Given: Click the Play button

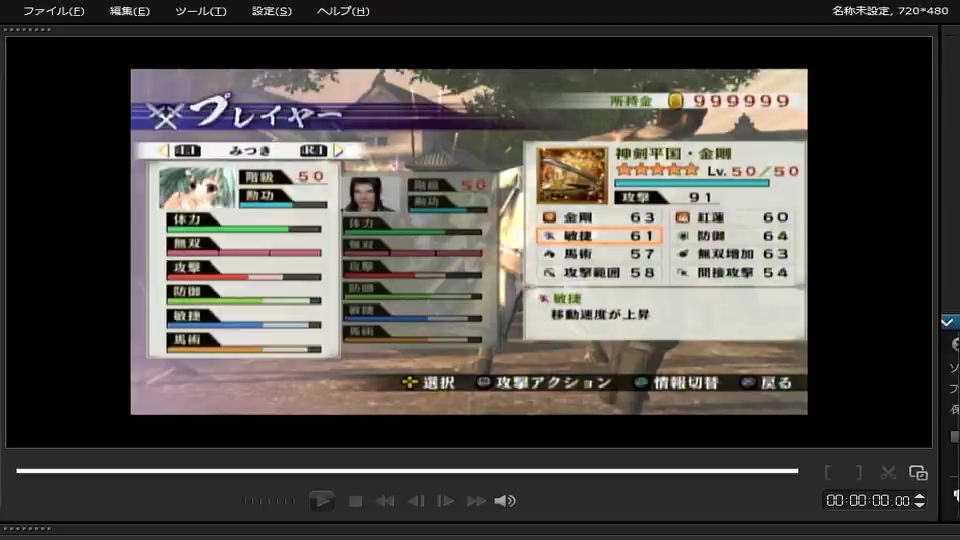Looking at the screenshot, I should [x=322, y=501].
